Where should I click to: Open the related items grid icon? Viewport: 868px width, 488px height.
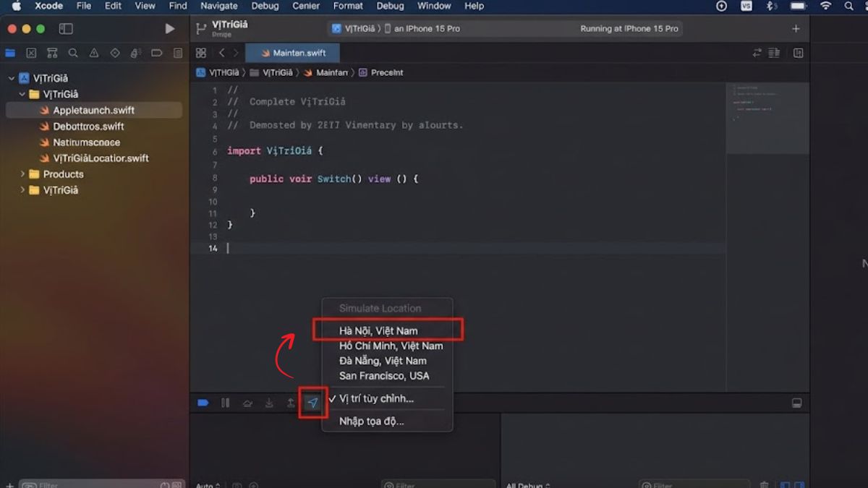click(x=201, y=53)
